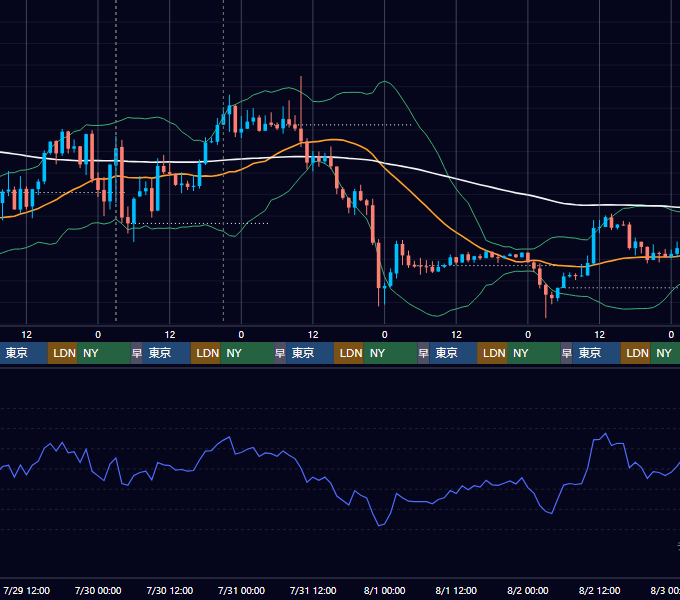This screenshot has width=680, height=600.
Task: Select the 早 session block on 8/2
Action: click(x=566, y=353)
